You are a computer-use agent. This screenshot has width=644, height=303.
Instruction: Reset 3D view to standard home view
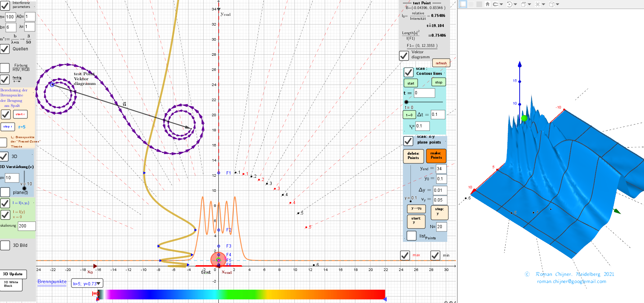[x=487, y=4]
